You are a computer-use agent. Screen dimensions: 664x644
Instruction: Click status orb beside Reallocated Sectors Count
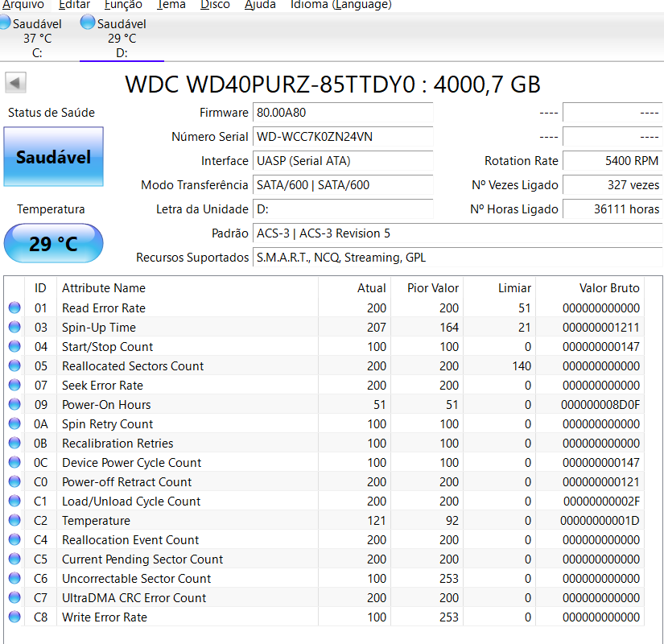click(14, 366)
